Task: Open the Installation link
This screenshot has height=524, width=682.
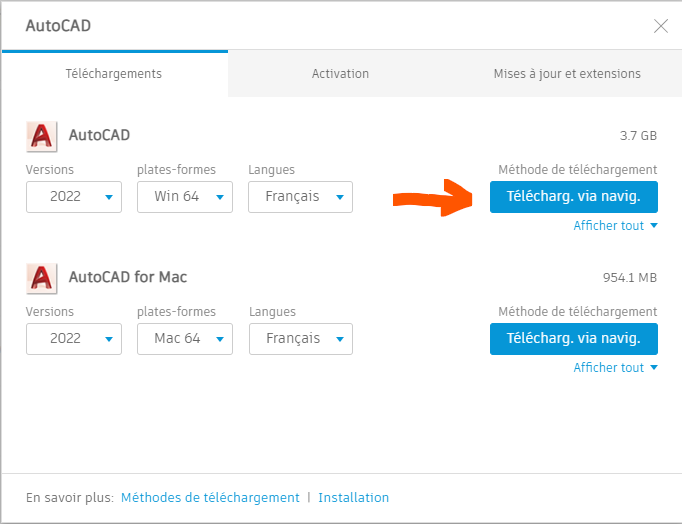Action: (353, 497)
